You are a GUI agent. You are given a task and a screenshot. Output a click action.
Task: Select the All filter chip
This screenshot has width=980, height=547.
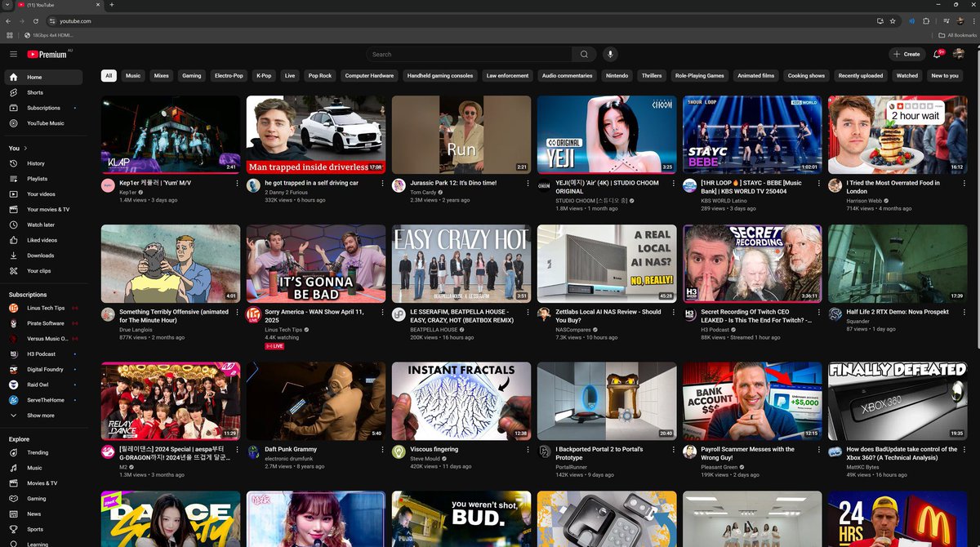(108, 76)
